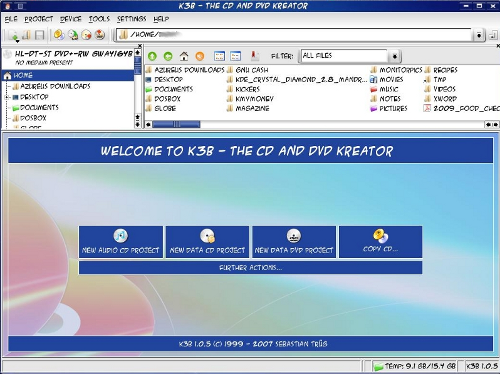Viewport: 500px width, 374px height.
Task: Select Azureus Downloads folder in file list
Action: 185,70
